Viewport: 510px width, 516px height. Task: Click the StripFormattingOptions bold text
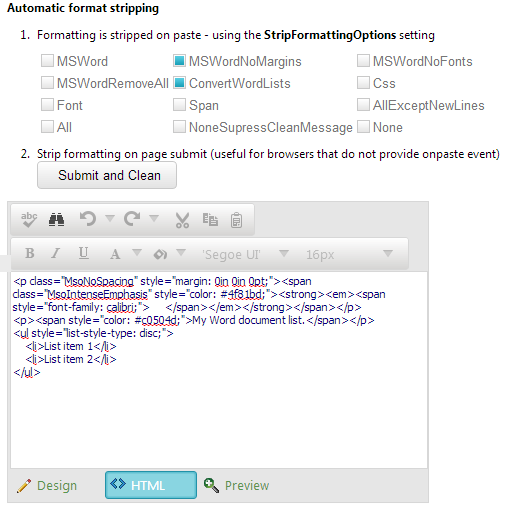tap(330, 35)
